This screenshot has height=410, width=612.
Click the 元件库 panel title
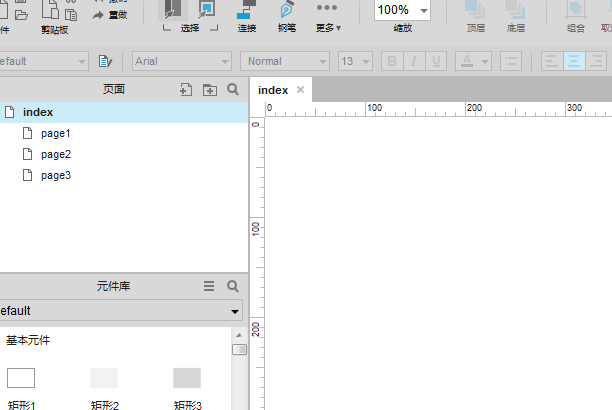pyautogui.click(x=114, y=286)
